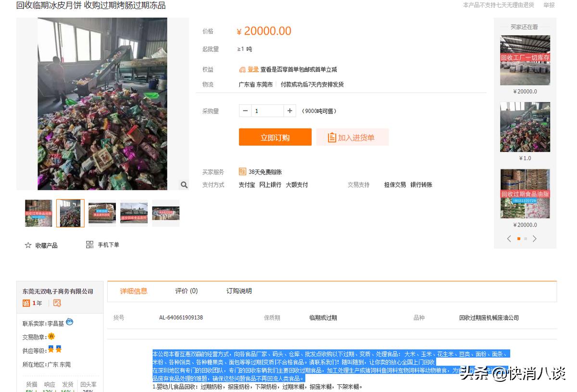Click the 收藏产品 label
The width and height of the screenshot is (577, 392).
[46, 245]
